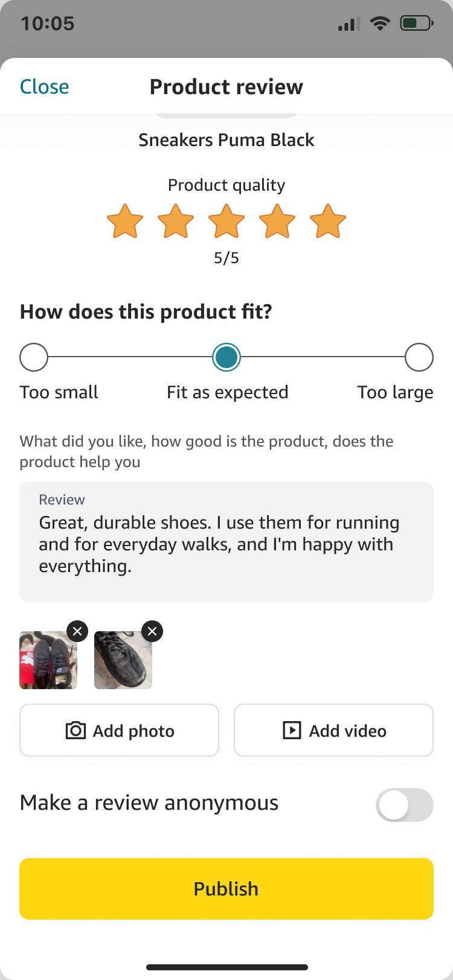Tap the Wi-Fi status icon
The height and width of the screenshot is (980, 453).
[x=380, y=24]
